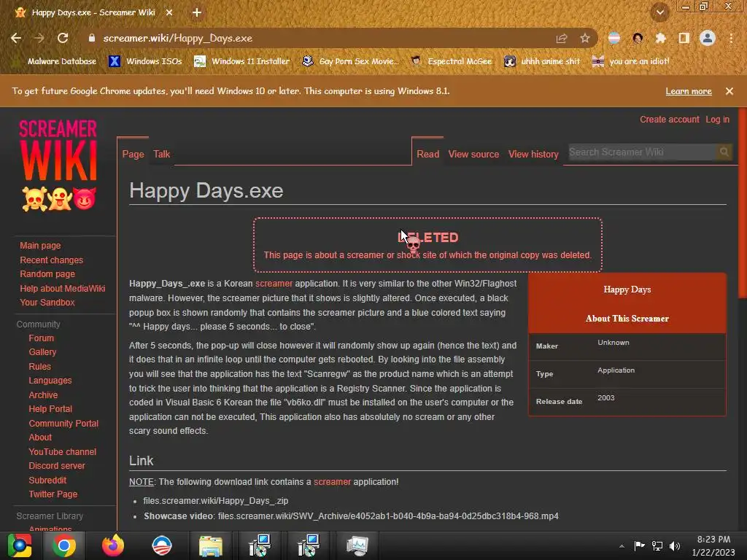Open the Malware Database bookmark
747x560 pixels.
[x=54, y=61]
